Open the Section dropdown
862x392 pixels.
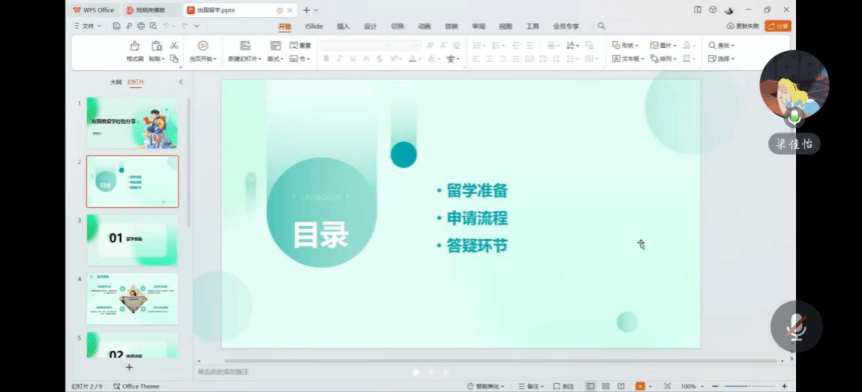pos(300,58)
